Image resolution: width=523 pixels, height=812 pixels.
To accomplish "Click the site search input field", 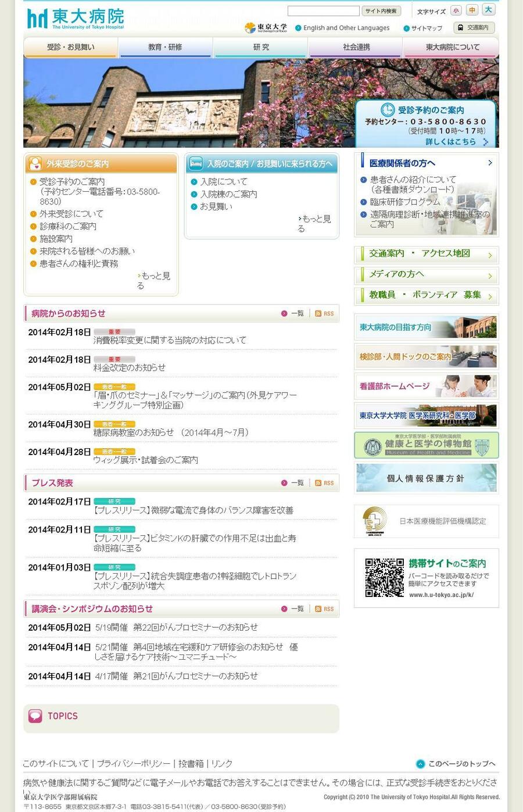I will pyautogui.click(x=323, y=11).
